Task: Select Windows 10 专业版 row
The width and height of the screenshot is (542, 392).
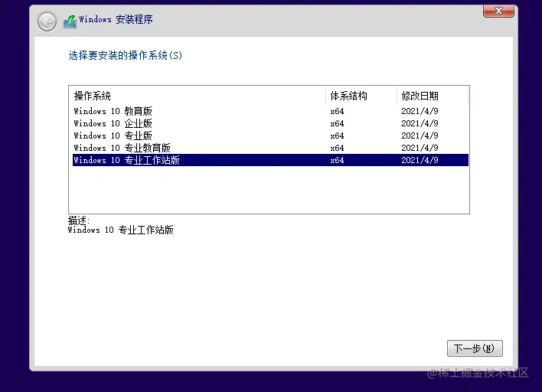Action: coord(270,136)
